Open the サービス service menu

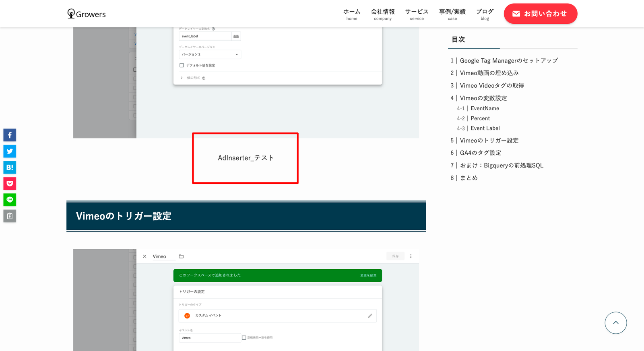click(417, 14)
